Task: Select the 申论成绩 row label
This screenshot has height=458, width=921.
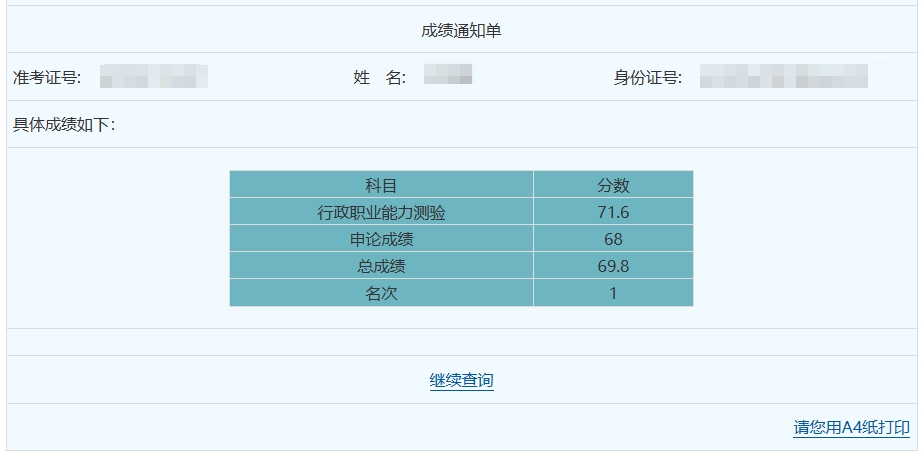Action: pyautogui.click(x=381, y=239)
